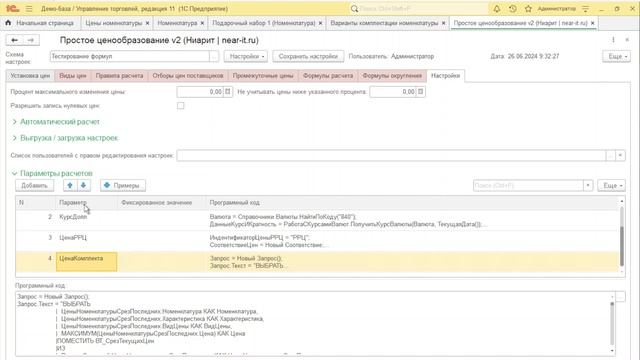This screenshot has height=360, width=640.
Task: Close the Номенклатура tab
Action: tap(202, 23)
